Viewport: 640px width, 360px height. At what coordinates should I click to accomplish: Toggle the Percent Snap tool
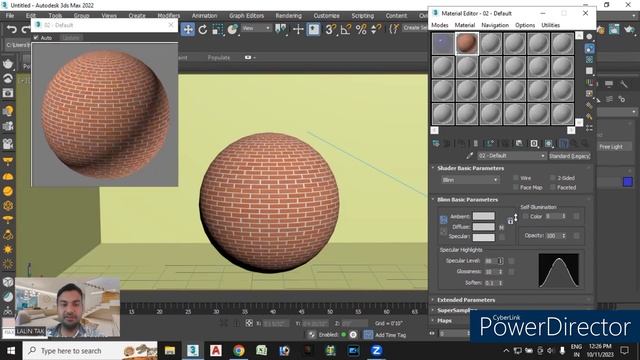(x=361, y=29)
